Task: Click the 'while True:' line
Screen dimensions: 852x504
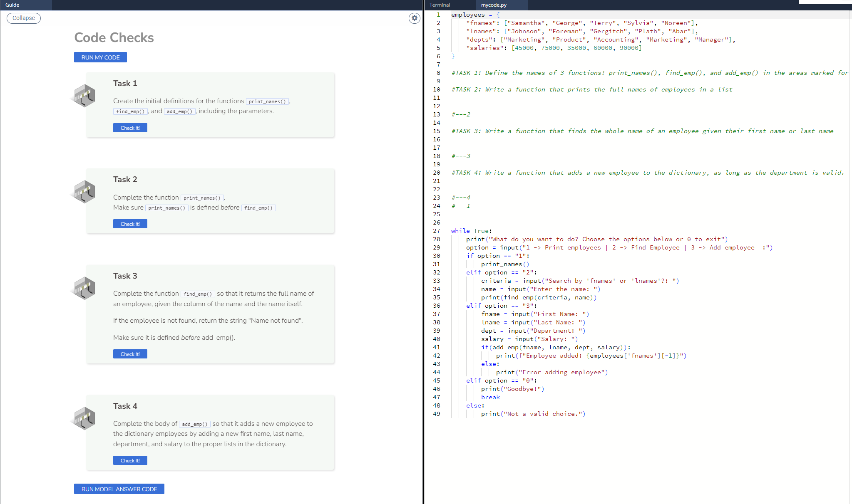Action: tap(472, 231)
